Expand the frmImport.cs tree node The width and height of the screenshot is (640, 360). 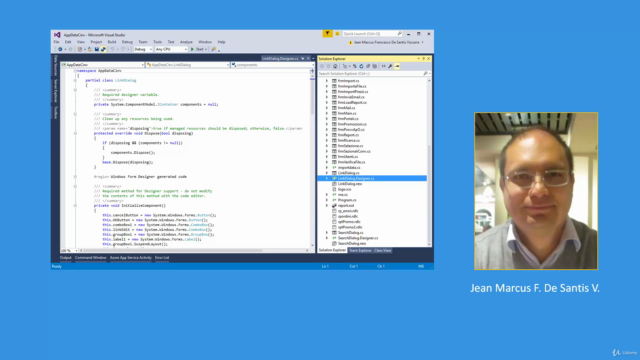[x=327, y=81]
